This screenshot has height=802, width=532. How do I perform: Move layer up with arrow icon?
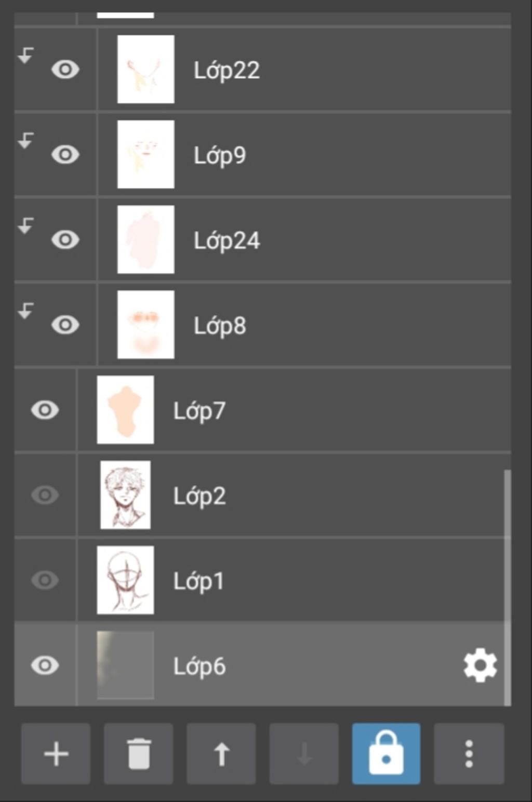point(221,754)
